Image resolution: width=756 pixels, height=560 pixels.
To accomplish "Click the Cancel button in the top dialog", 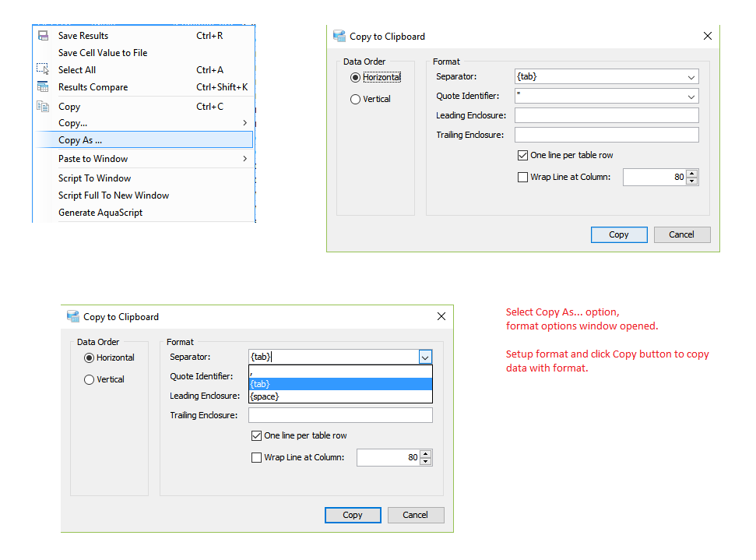I will click(x=682, y=235).
